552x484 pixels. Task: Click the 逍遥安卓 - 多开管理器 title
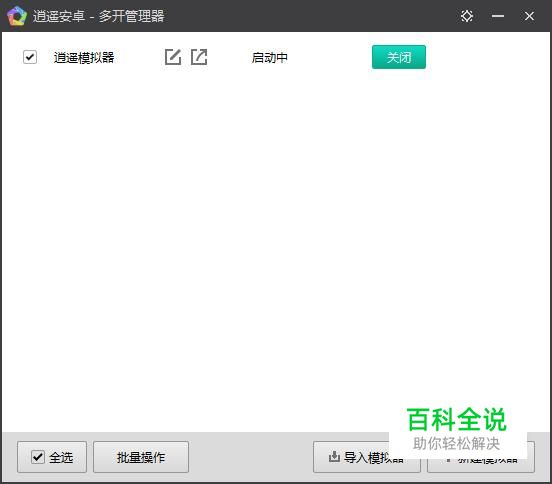(x=99, y=16)
